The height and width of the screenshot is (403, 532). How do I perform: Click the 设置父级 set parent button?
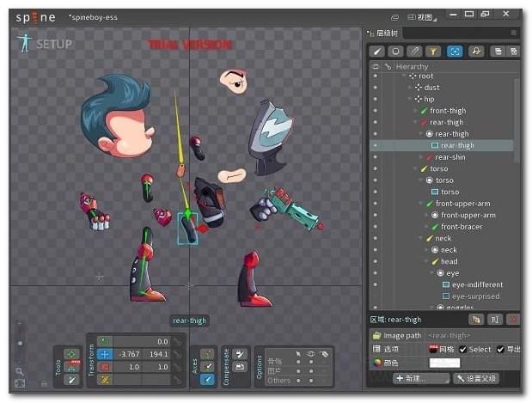[476, 378]
